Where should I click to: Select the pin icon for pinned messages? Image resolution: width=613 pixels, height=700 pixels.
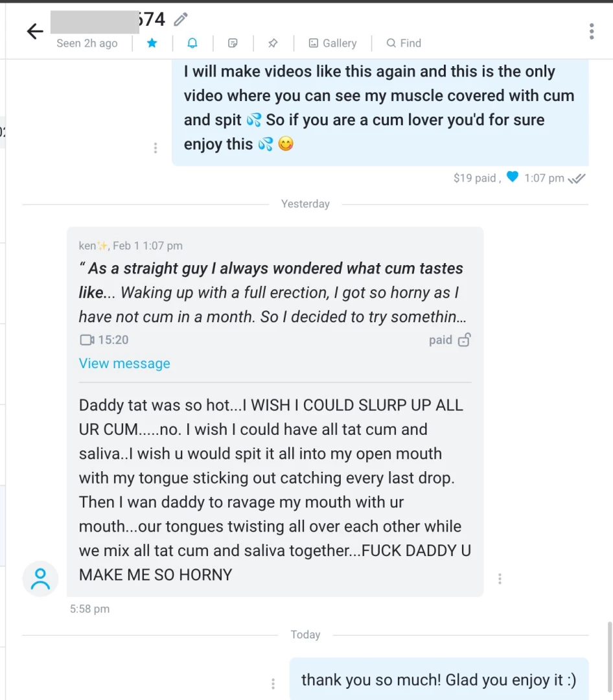[x=273, y=43]
